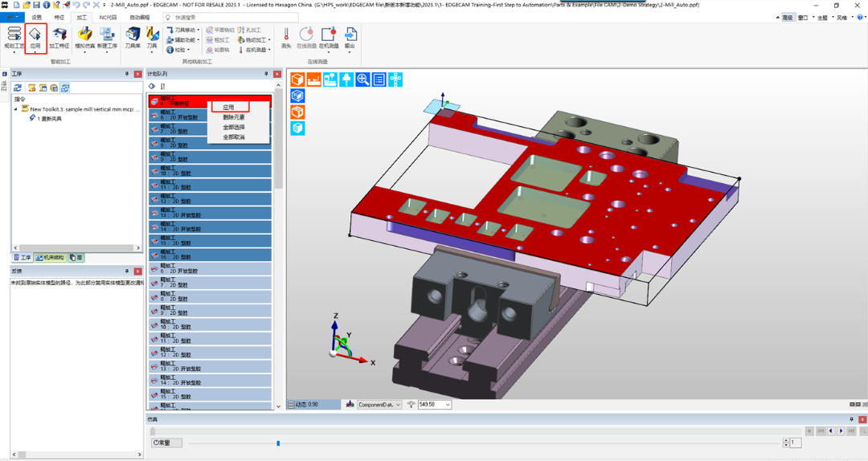The image size is (868, 461).
Task: Switch to the 层 panel tab
Action: point(76,258)
